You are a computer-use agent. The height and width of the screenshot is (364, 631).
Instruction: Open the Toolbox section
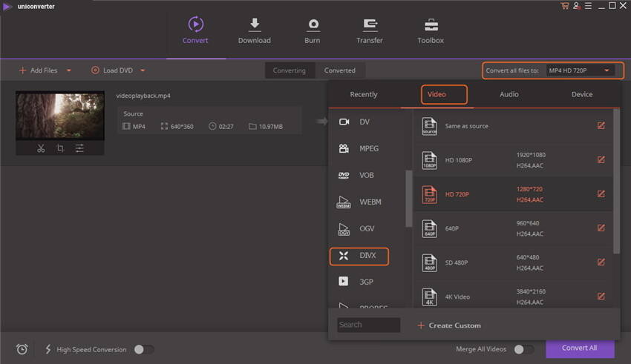[x=431, y=30]
